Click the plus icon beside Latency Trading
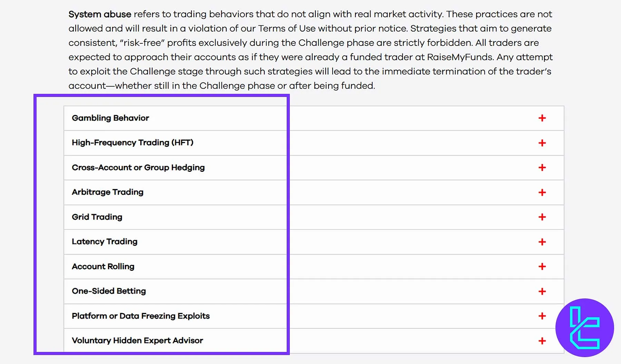Screen dimensions: 621x364 pyautogui.click(x=542, y=242)
